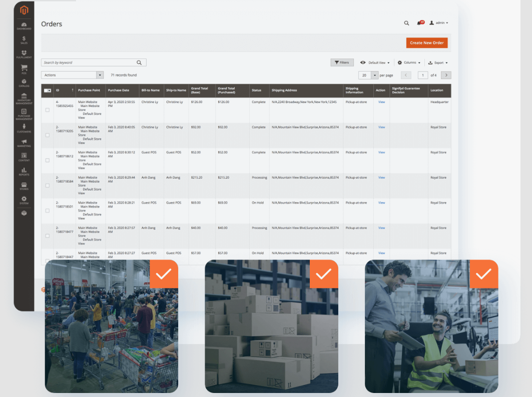The image size is (532, 397).
Task: Open the Catalog sidebar menu
Action: coord(24,83)
